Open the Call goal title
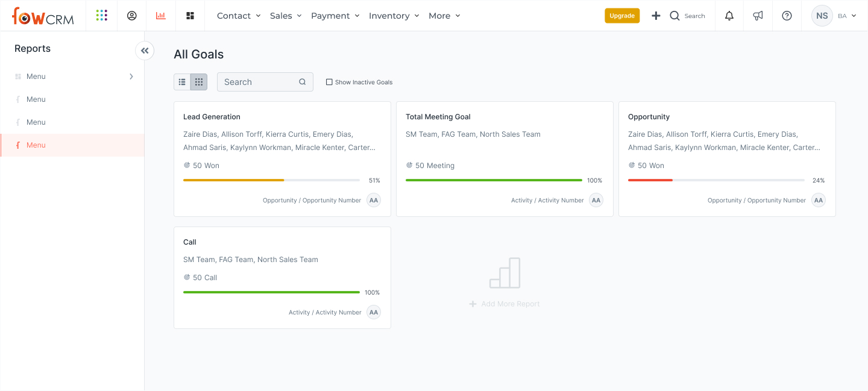 (x=190, y=242)
